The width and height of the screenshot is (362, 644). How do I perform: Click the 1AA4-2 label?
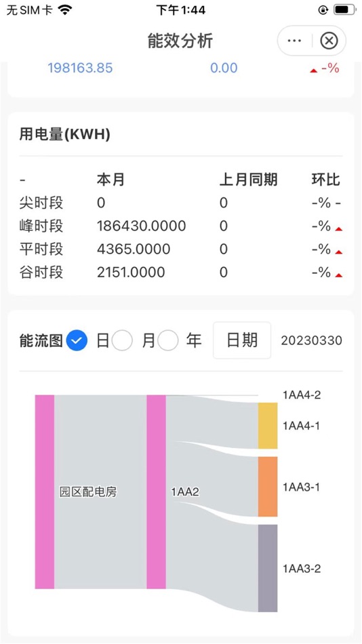click(x=302, y=395)
